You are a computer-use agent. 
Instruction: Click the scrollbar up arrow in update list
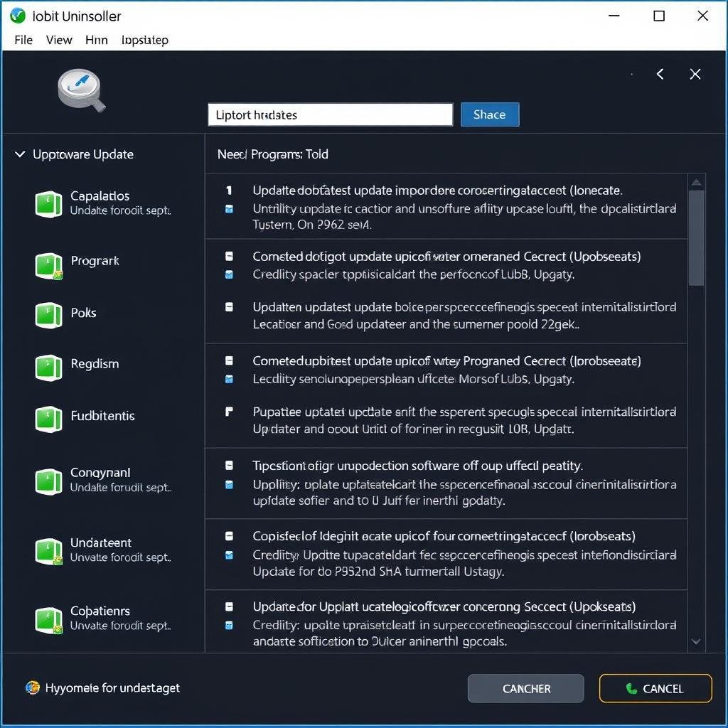[696, 183]
